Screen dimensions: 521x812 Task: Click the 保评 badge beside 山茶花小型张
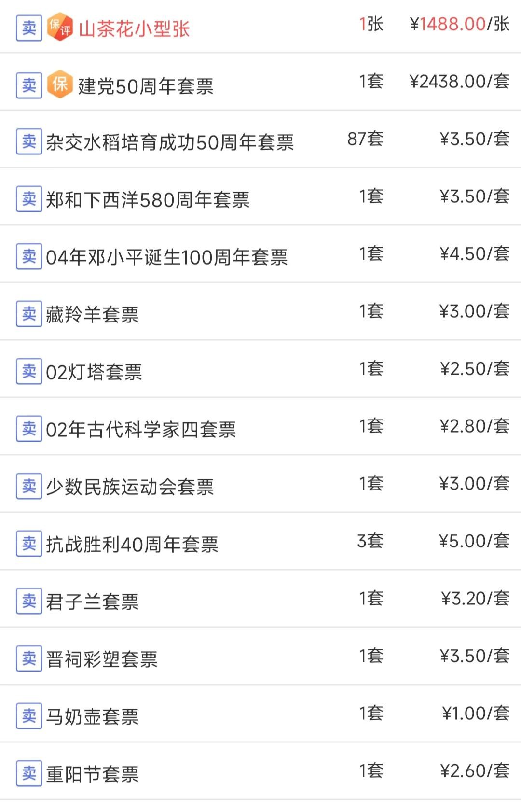[60, 27]
